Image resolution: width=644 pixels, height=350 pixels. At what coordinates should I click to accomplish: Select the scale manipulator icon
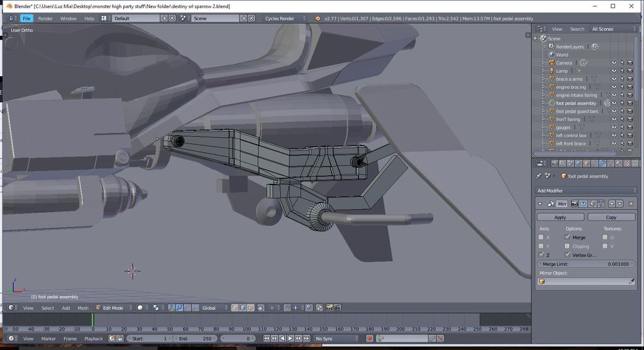(196, 308)
